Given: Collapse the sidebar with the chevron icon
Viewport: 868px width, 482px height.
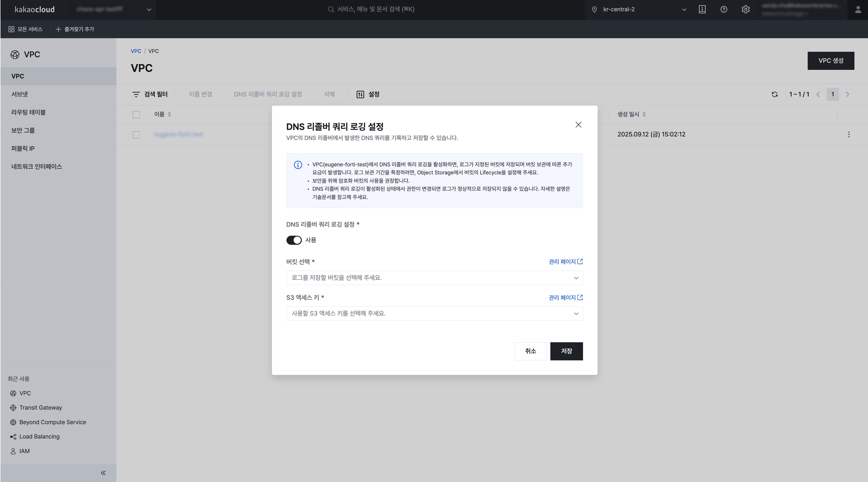Looking at the screenshot, I should [103, 473].
